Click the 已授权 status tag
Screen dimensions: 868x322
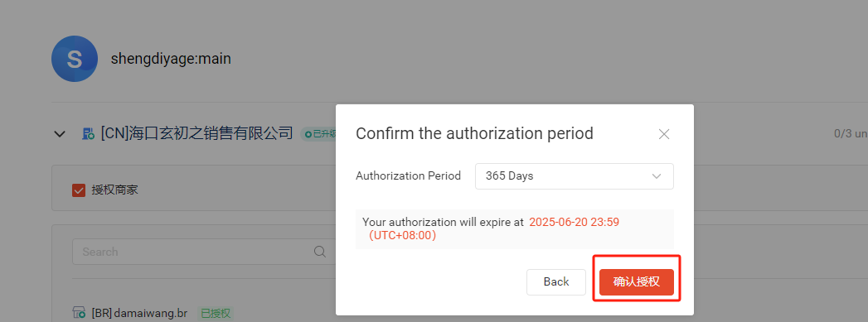click(x=216, y=313)
